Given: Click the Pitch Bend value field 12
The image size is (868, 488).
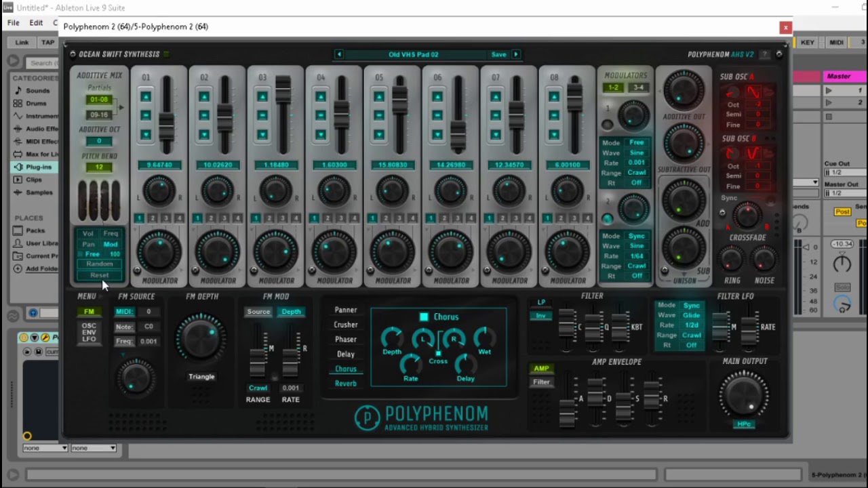Looking at the screenshot, I should point(99,167).
